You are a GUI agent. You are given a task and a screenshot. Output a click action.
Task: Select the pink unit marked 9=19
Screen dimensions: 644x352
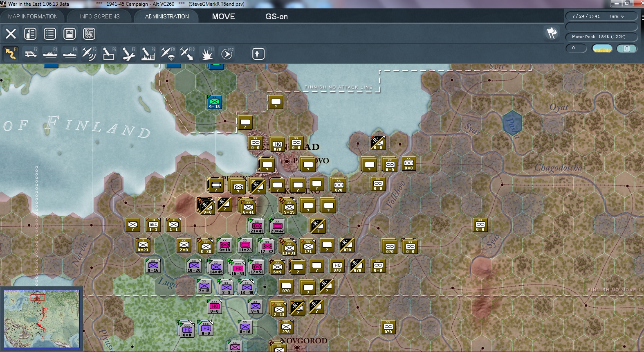click(224, 245)
